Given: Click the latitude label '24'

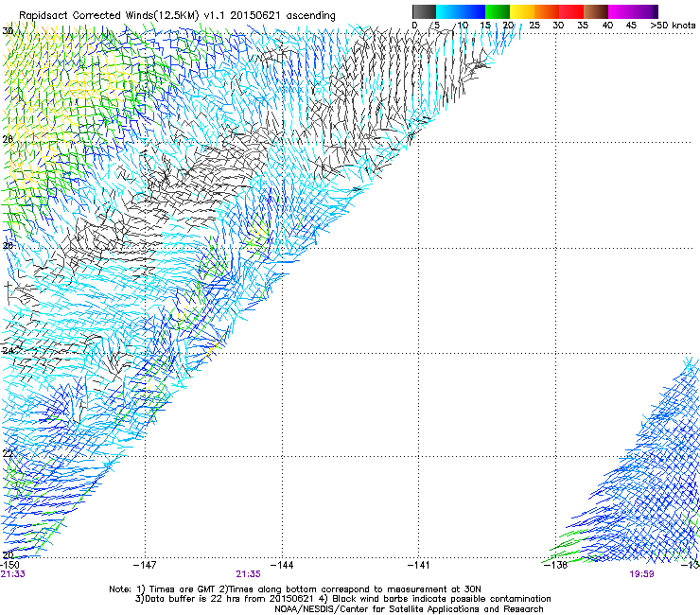Looking at the screenshot, I should (8, 351).
